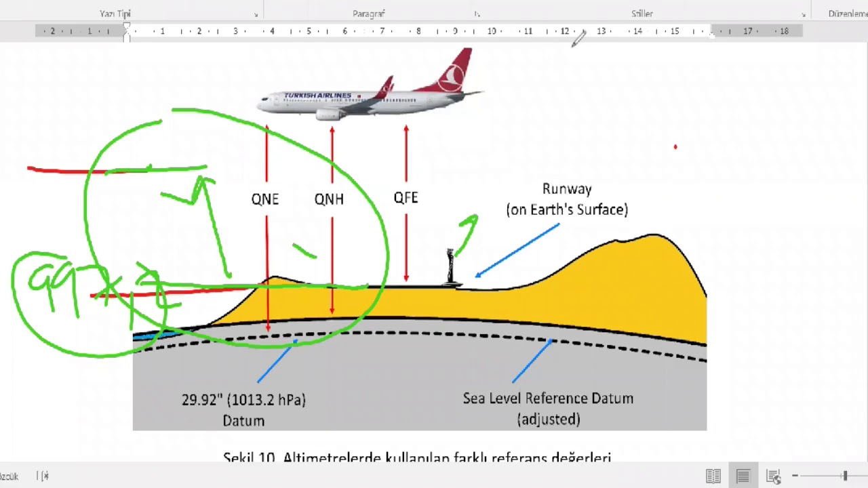
Task: Open the Stiller pane launcher arrow
Action: tap(804, 14)
